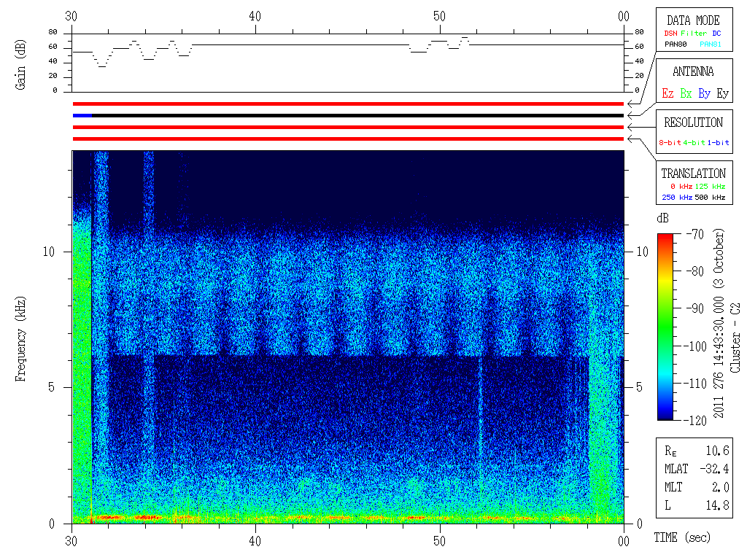Screen dimensions: 747x560
Task: Click the dB colorbar unit label
Action: point(662,219)
